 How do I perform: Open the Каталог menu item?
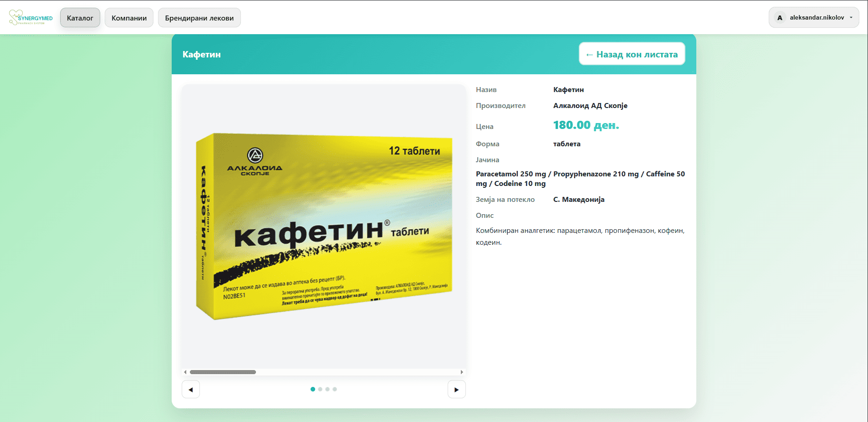tap(80, 18)
